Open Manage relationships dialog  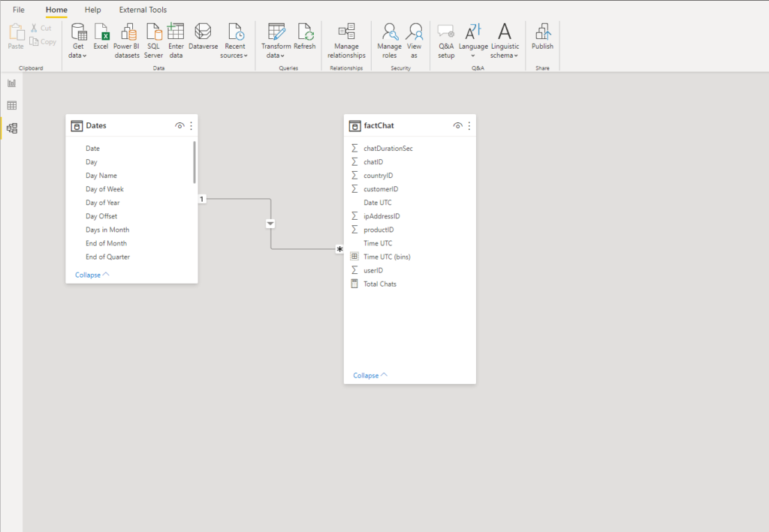[346, 41]
